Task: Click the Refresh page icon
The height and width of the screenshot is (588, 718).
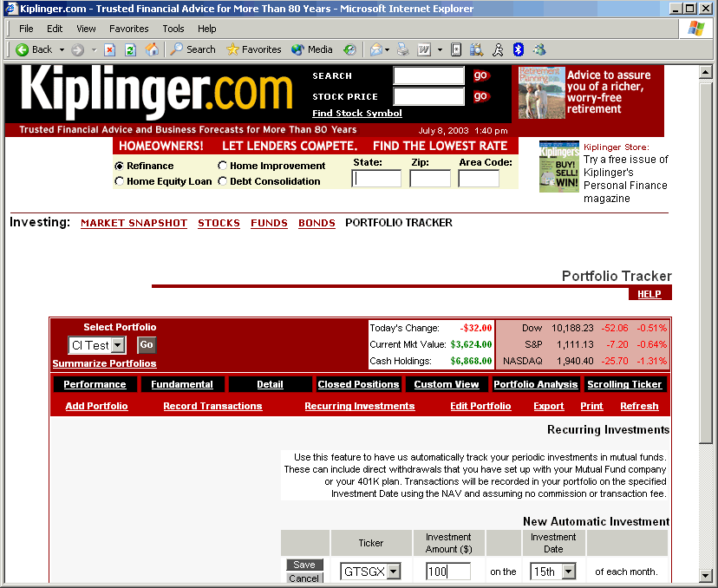Action: click(129, 49)
